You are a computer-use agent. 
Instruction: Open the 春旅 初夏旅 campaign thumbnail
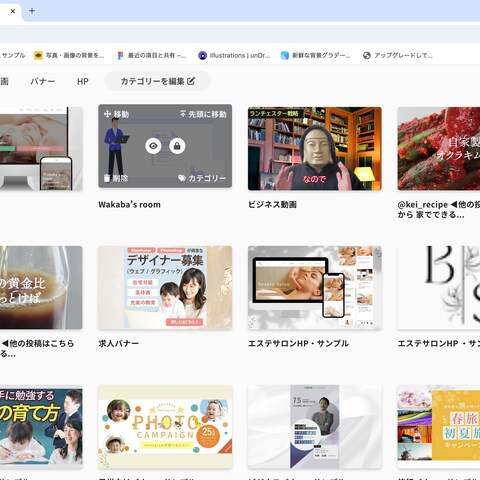click(439, 427)
